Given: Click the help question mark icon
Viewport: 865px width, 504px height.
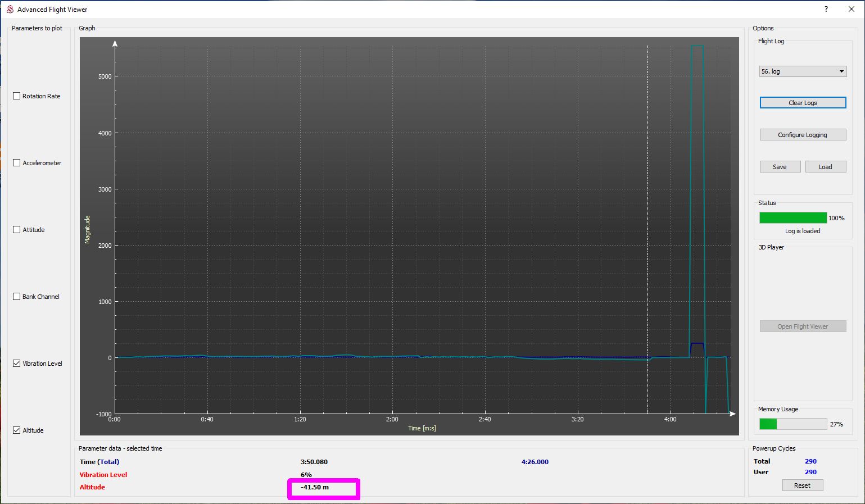Looking at the screenshot, I should coord(826,9).
